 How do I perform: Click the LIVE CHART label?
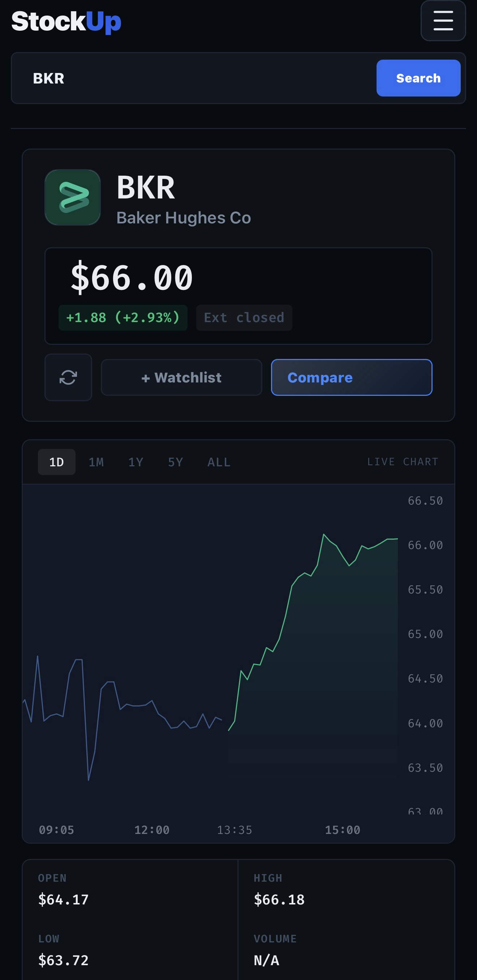(x=403, y=462)
